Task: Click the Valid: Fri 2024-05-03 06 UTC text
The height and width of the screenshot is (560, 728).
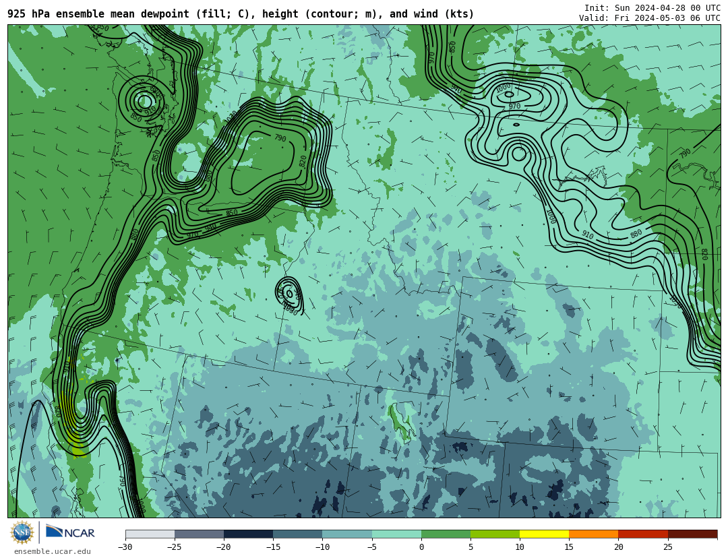Action: (650, 18)
